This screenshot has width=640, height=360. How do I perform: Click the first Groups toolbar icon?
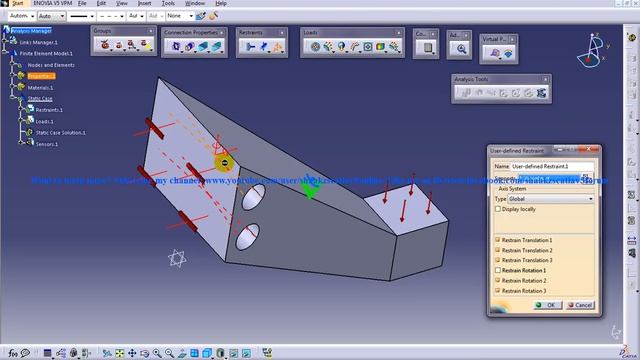105,44
